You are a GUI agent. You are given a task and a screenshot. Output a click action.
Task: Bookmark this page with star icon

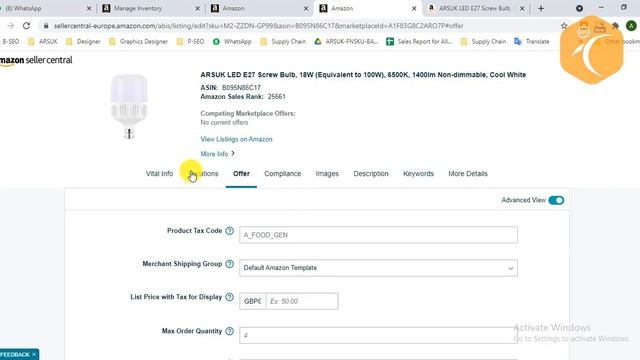tap(564, 26)
